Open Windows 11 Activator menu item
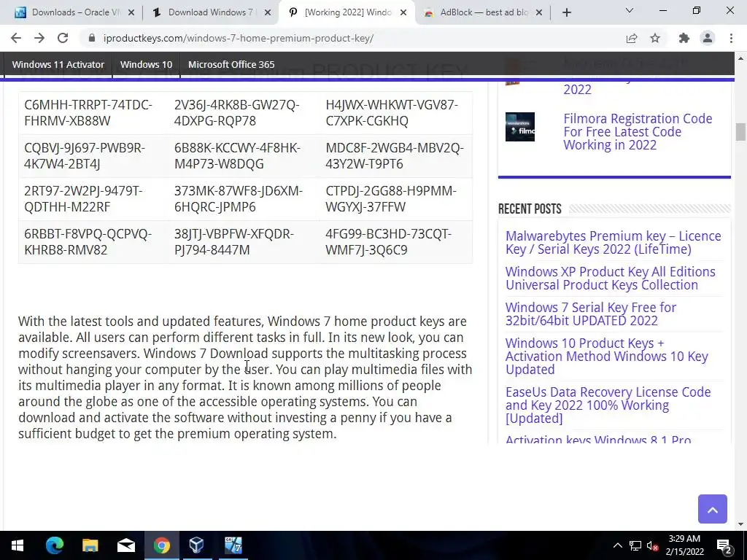 point(58,64)
